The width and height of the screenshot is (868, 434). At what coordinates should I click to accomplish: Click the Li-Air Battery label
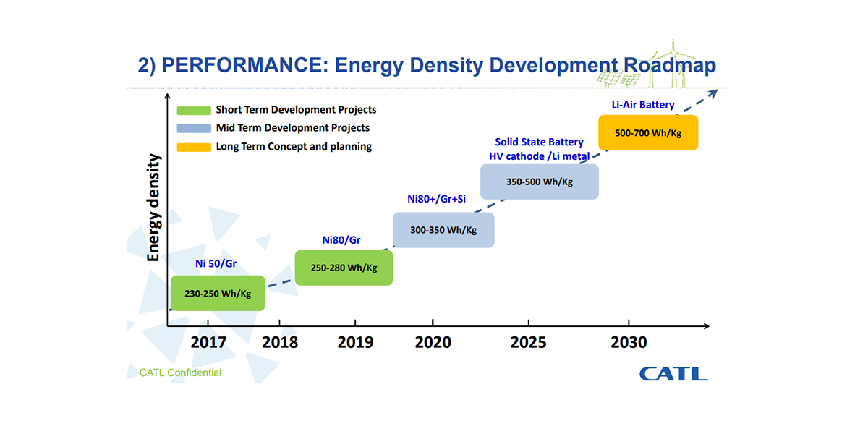642,105
